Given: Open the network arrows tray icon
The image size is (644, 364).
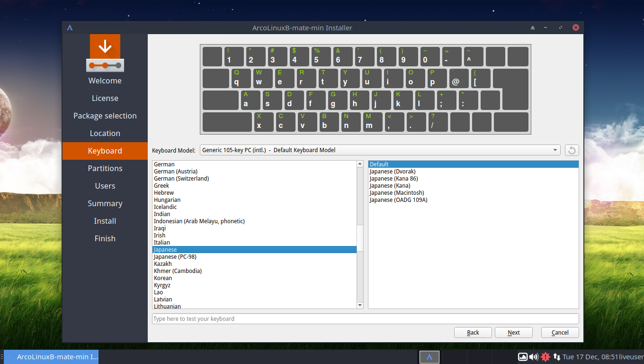Looking at the screenshot, I should 556,357.
